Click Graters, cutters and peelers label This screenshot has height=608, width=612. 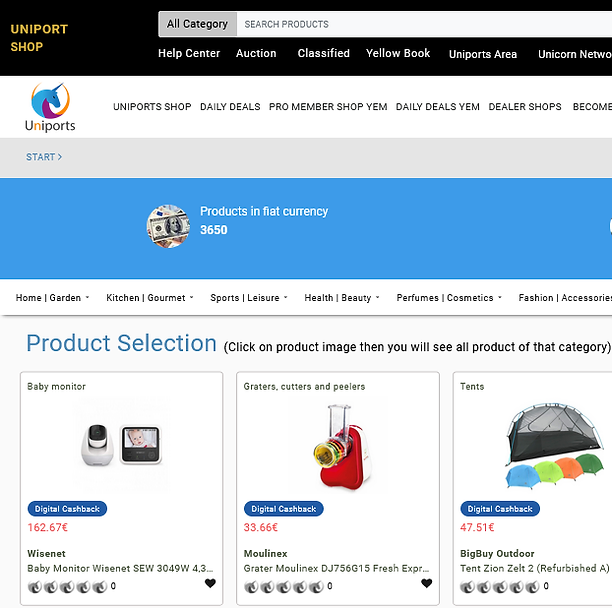coord(304,386)
